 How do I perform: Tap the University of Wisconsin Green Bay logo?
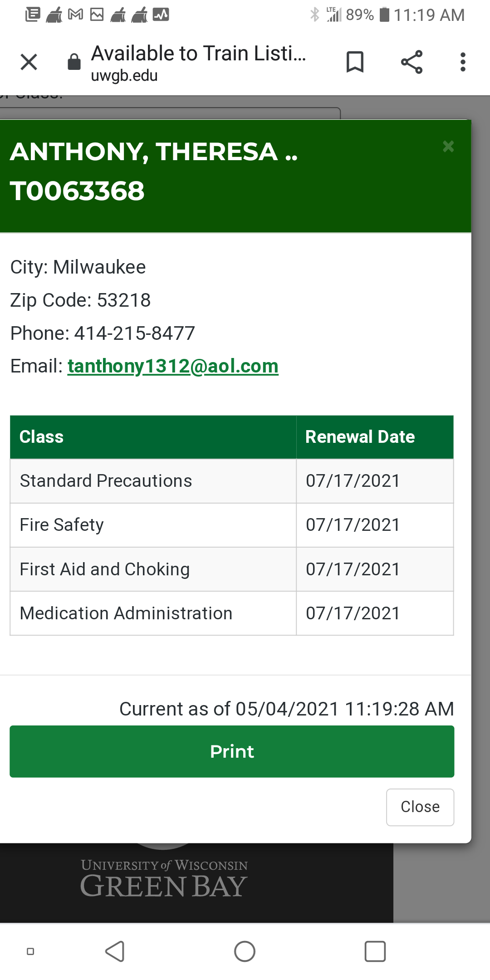(x=164, y=879)
